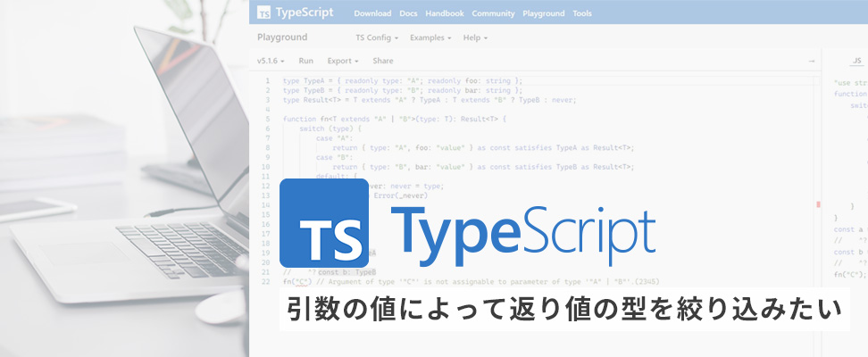Click fn("C"); in the JS output panel
Viewport: 868px width, 357px height.
coord(850,274)
